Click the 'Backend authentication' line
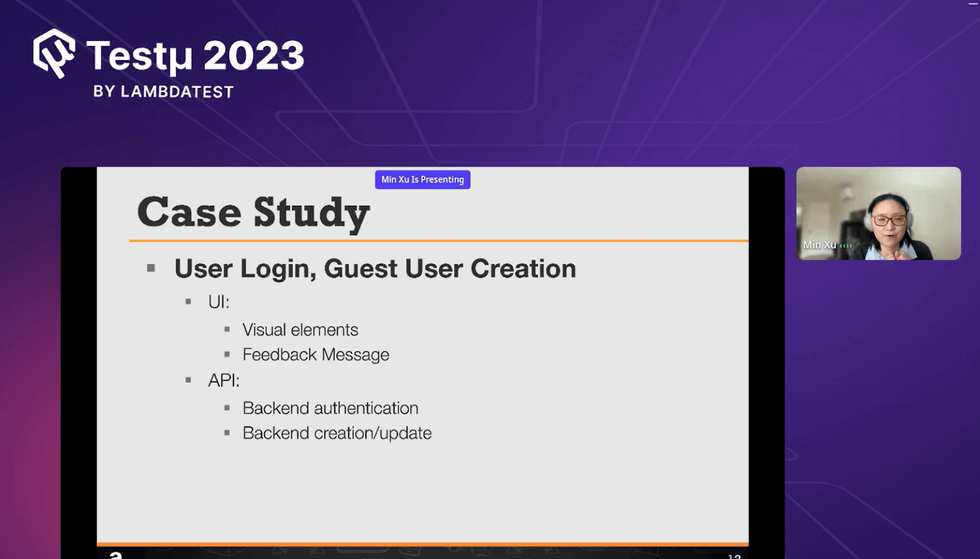 330,408
